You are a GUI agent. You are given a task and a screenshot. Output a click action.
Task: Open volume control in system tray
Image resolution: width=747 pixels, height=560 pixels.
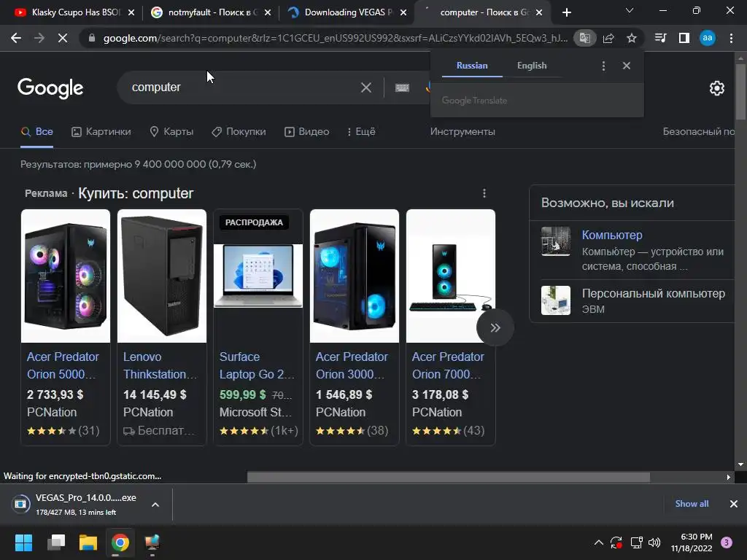(654, 542)
